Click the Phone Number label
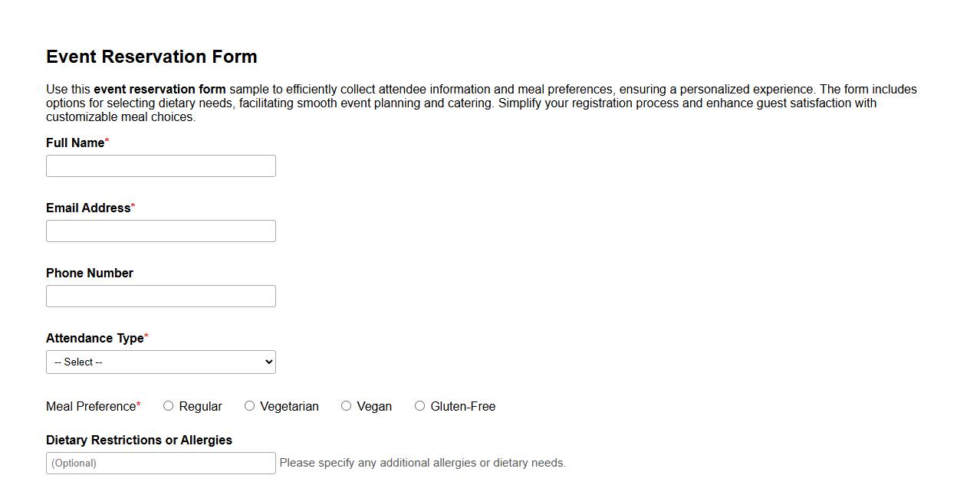 point(89,273)
